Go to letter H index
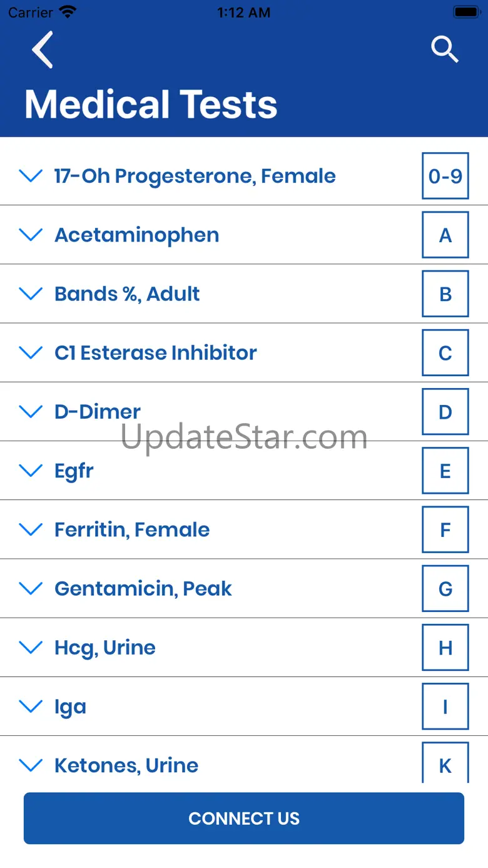The height and width of the screenshot is (868, 488). pos(445,648)
